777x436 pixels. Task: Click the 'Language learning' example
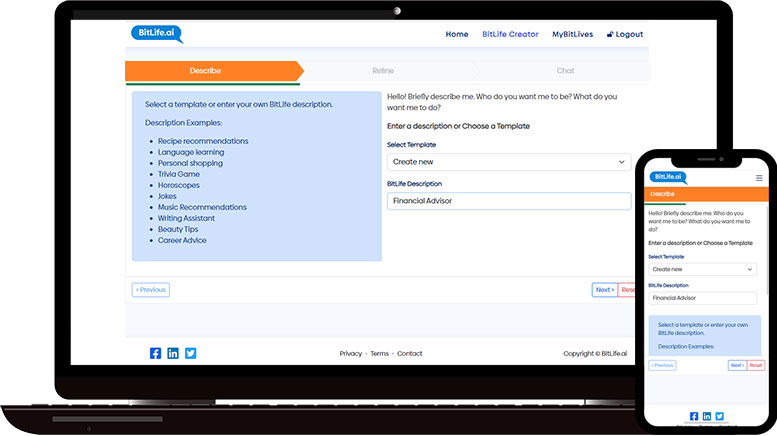[x=191, y=152]
